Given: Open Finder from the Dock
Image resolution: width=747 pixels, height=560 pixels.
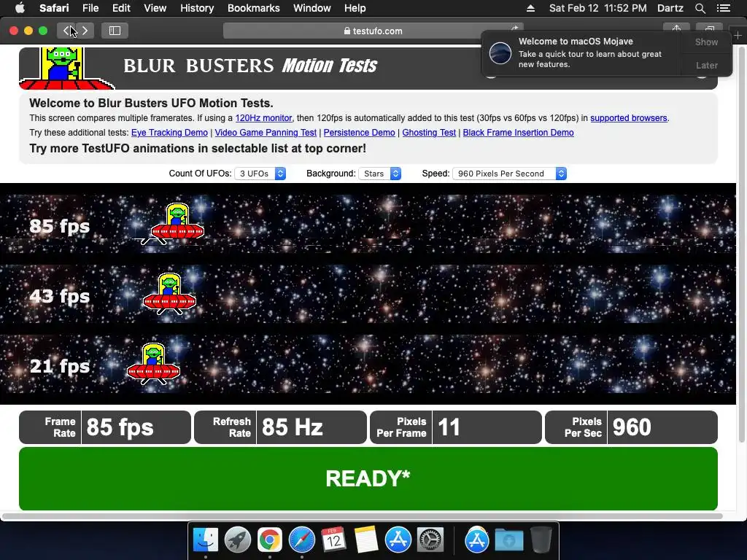Looking at the screenshot, I should pos(206,540).
